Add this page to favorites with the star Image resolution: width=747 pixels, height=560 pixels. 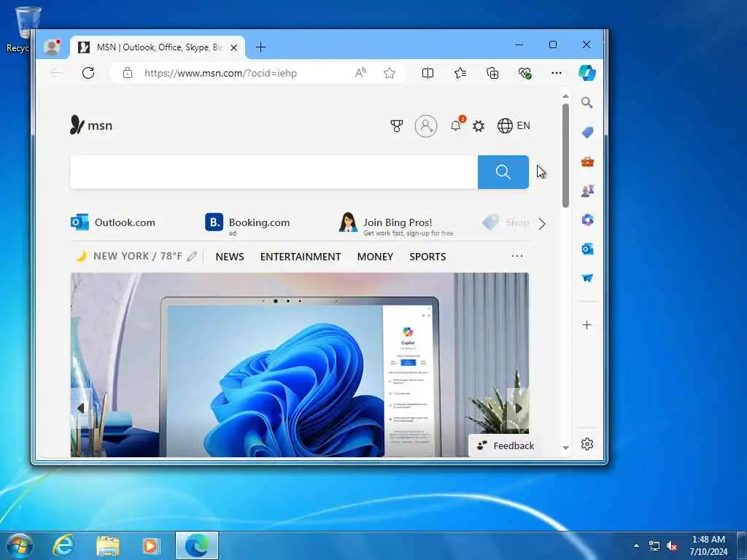click(x=390, y=73)
